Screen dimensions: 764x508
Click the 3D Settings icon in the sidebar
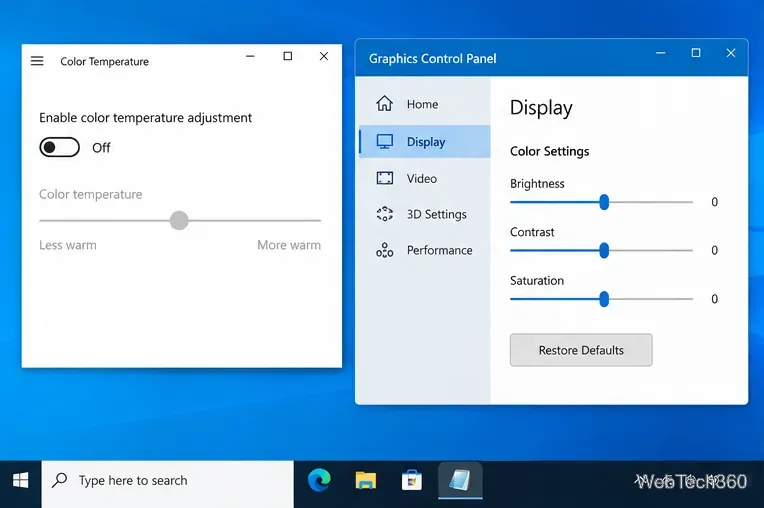384,214
